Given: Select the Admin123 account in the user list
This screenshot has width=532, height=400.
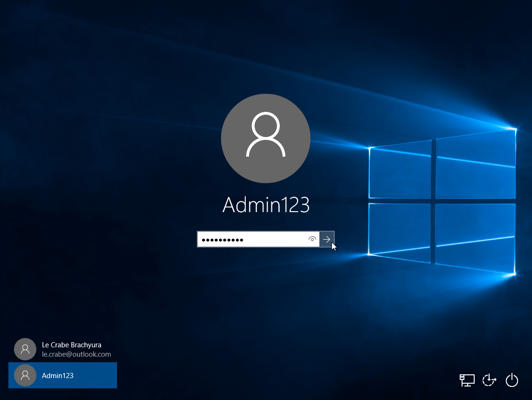Looking at the screenshot, I should [63, 375].
